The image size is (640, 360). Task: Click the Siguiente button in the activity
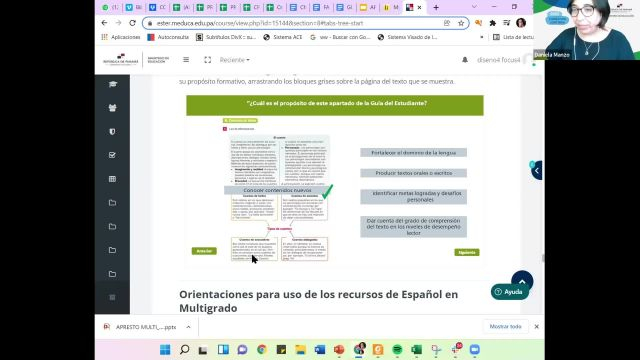point(467,252)
